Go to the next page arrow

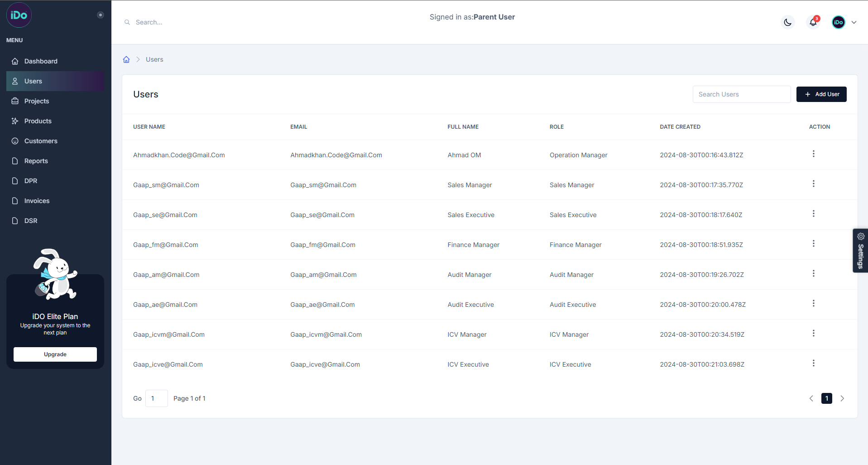tap(842, 398)
